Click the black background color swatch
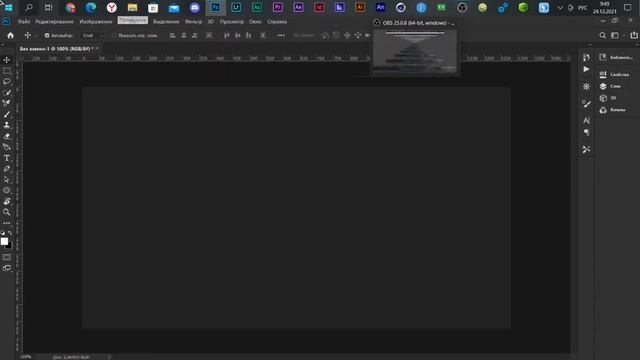640x360 pixels. 9,246
